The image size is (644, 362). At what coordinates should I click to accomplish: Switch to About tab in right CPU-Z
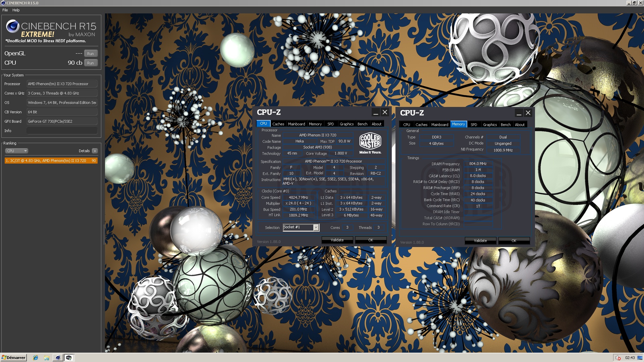tap(520, 125)
